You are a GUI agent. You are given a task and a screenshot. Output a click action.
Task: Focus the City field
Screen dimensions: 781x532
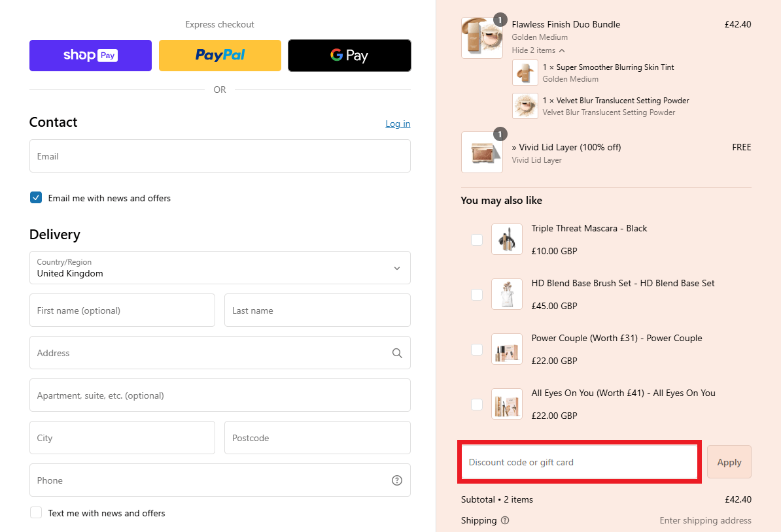[x=122, y=437]
